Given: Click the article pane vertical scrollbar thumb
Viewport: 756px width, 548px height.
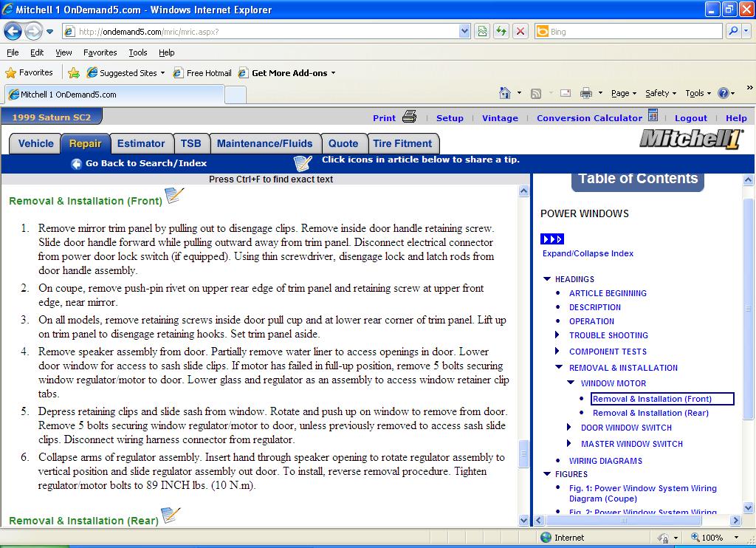Looking at the screenshot, I should pos(523,453).
